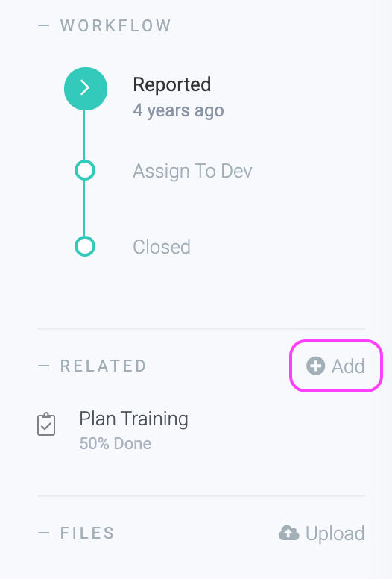Click the FILES section header text
This screenshot has width=392, height=579.
coord(87,533)
